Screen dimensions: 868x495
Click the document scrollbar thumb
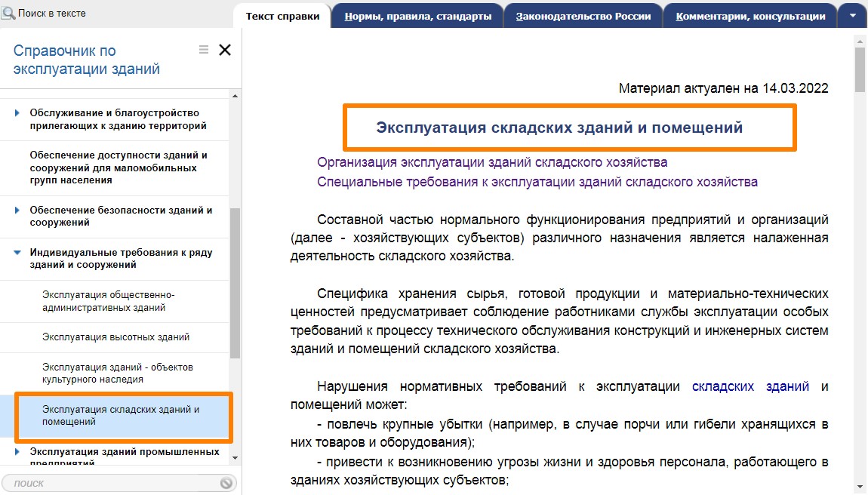(x=860, y=69)
